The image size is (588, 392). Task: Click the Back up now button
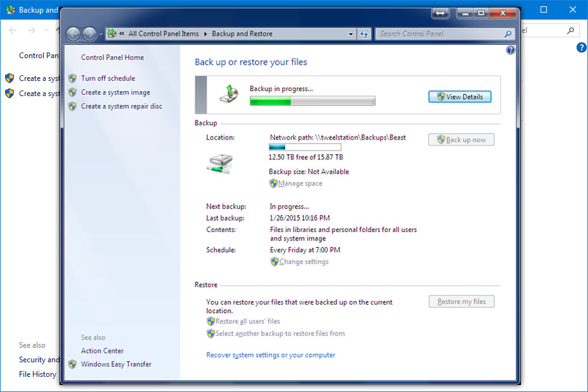pyautogui.click(x=462, y=140)
